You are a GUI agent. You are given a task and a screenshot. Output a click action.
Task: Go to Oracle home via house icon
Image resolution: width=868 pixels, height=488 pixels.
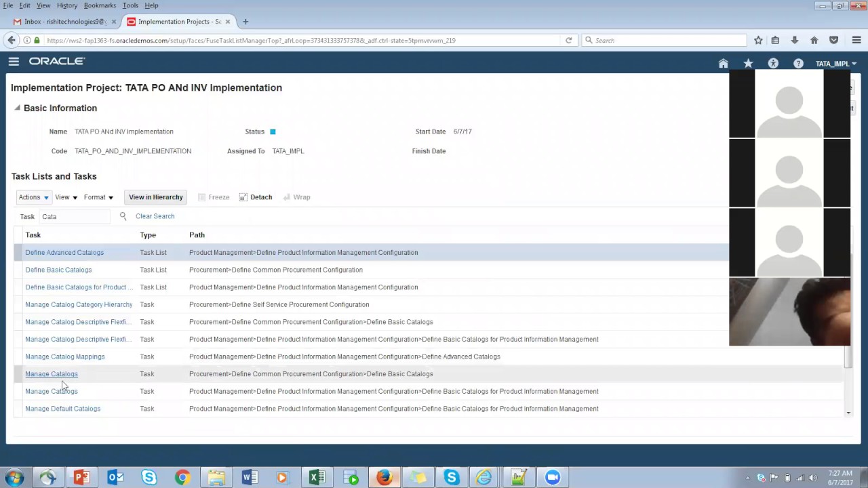pyautogui.click(x=724, y=64)
